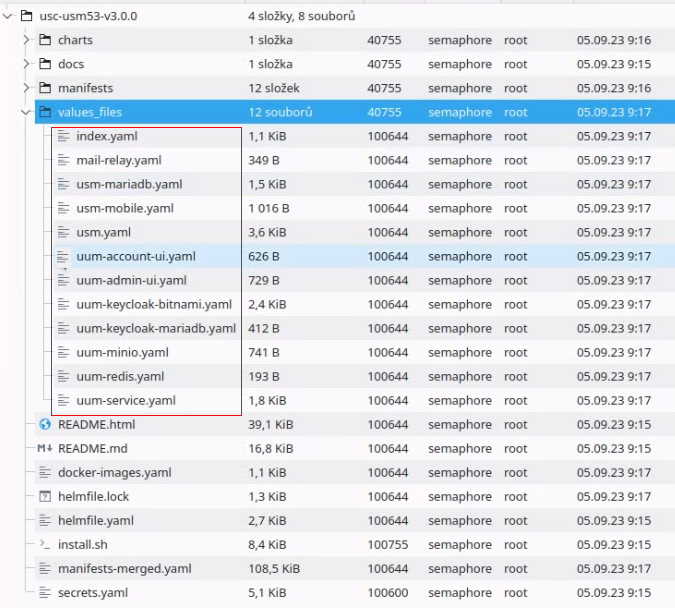The image size is (675, 608).
Task: Select the uum-minio.yaml file name
Action: (122, 353)
